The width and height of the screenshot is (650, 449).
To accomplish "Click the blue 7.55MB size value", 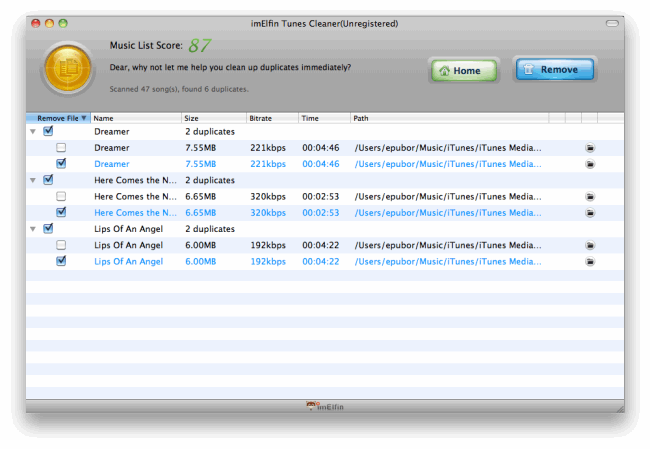I will [201, 164].
